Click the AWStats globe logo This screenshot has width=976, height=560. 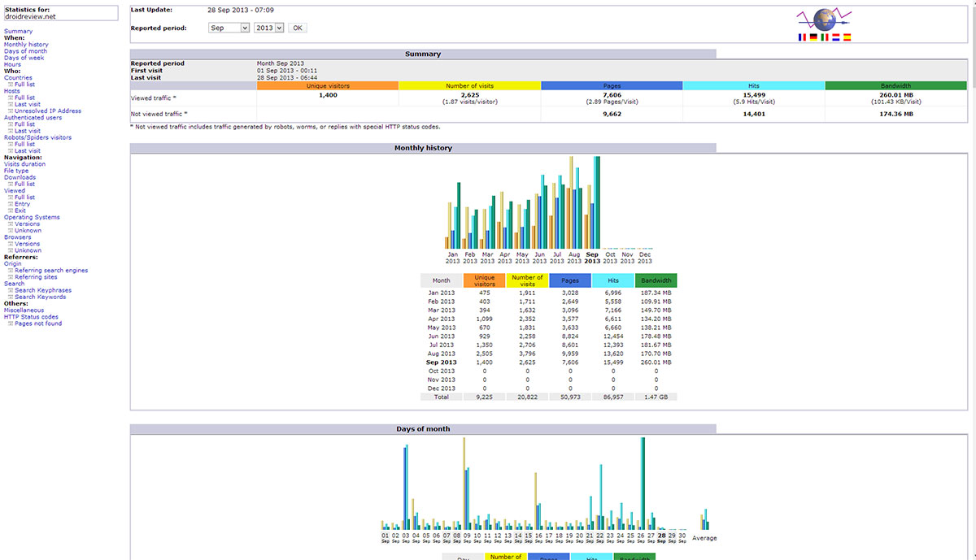pos(824,19)
